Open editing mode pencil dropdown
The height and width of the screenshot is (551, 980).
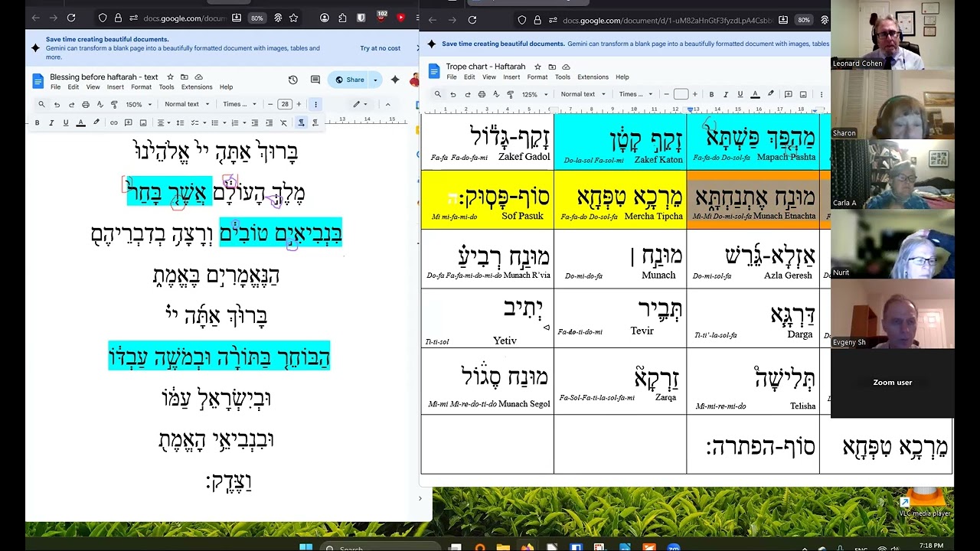360,104
